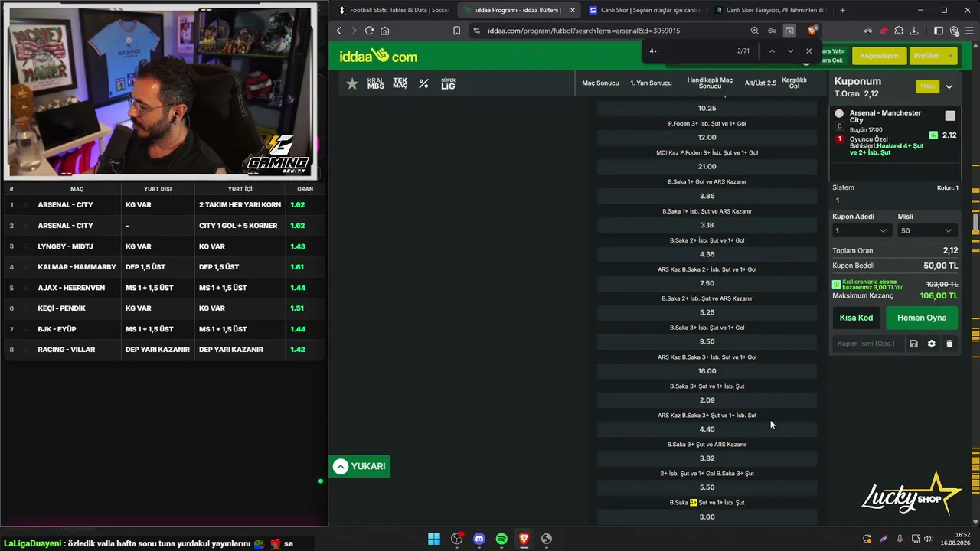980x551 pixels.
Task: Click the find-in-page search field
Action: point(689,51)
